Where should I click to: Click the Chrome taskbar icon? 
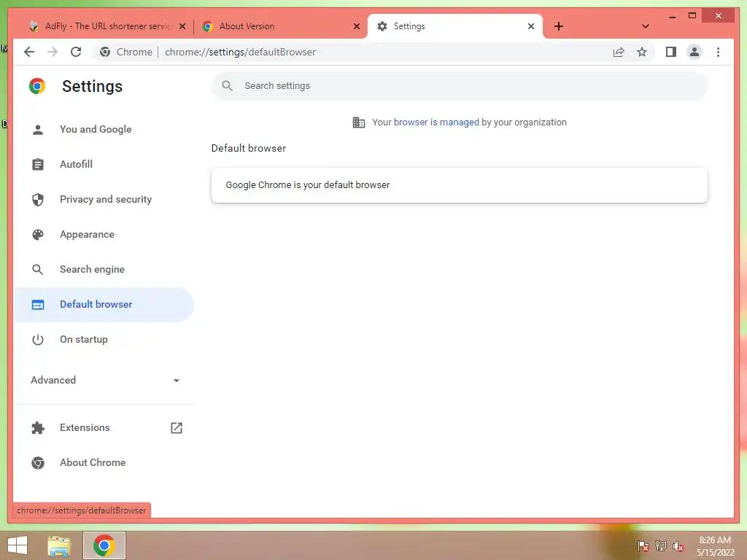click(x=104, y=545)
